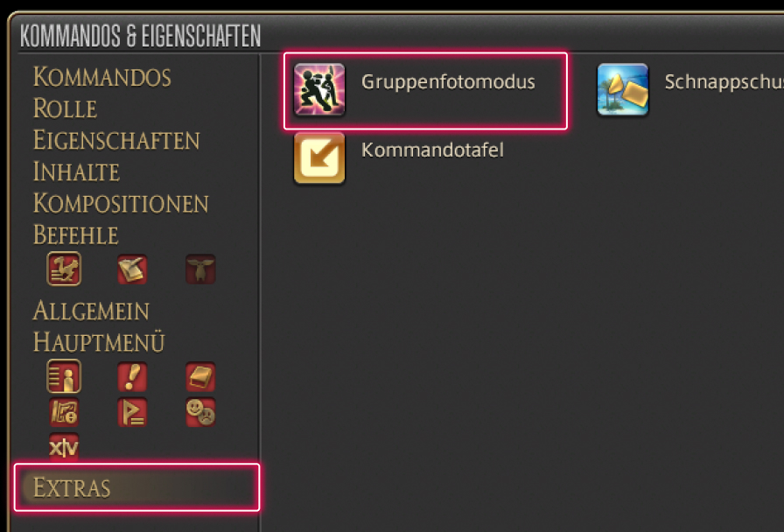Open the chocobo companion icon under Befehle
Screen dimensions: 784x532
click(x=64, y=269)
